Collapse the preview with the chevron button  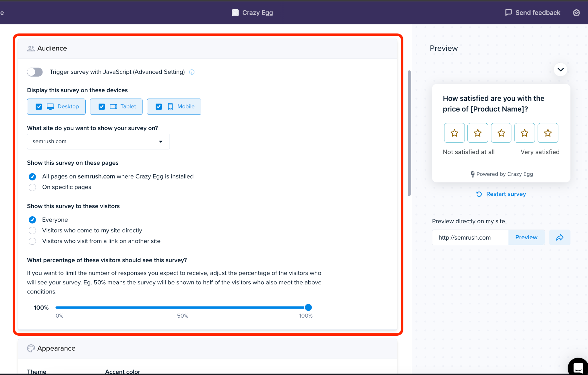[560, 70]
